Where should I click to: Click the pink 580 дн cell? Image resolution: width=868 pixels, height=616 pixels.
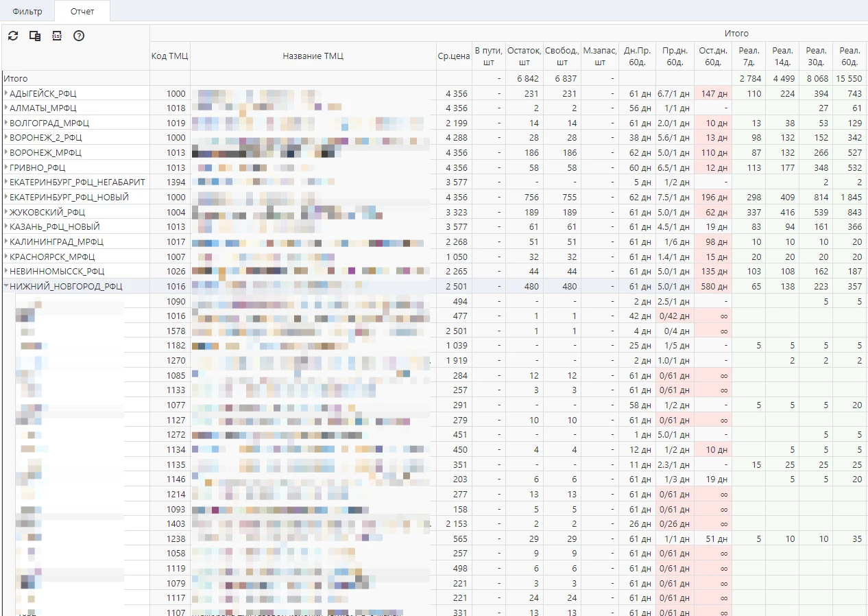tap(713, 287)
